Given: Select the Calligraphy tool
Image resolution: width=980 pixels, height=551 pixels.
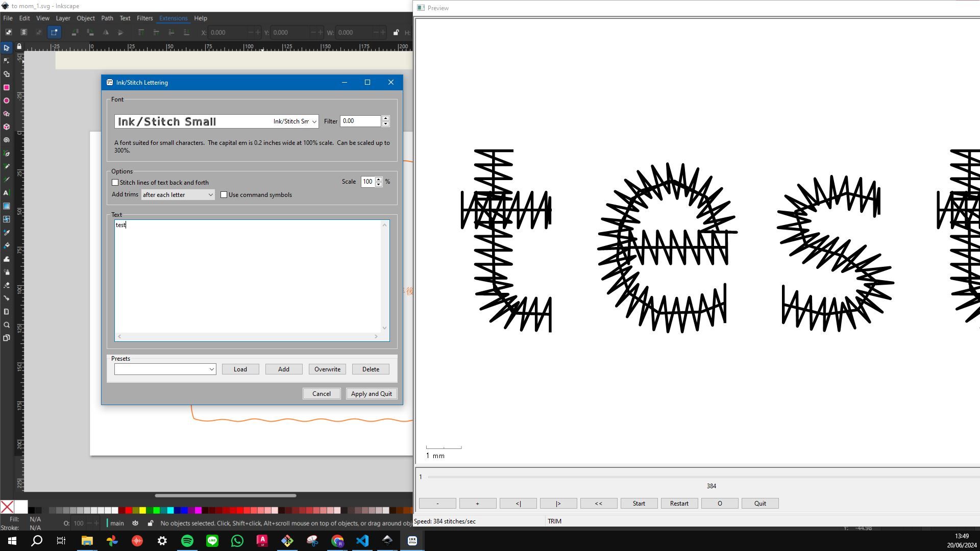Looking at the screenshot, I should [x=7, y=180].
